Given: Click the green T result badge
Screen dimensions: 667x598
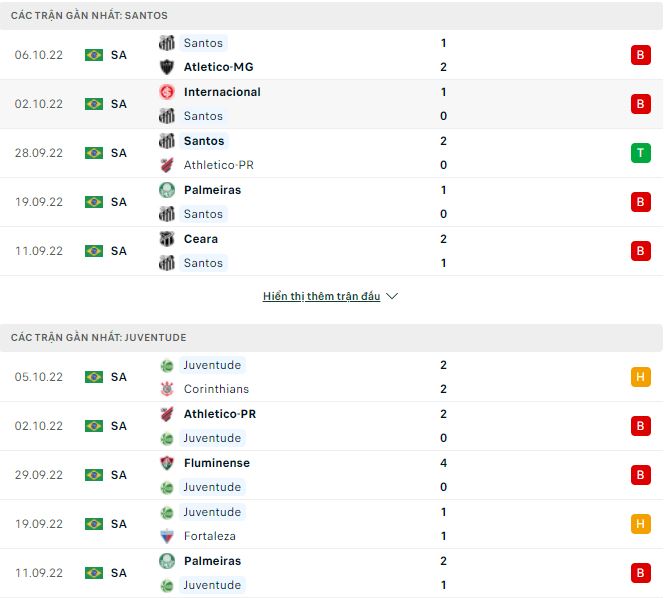Looking at the screenshot, I should pos(640,153).
